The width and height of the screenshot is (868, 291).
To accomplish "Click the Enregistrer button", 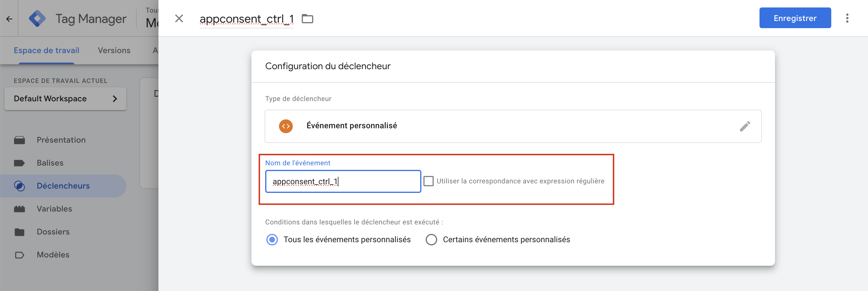I will point(795,18).
